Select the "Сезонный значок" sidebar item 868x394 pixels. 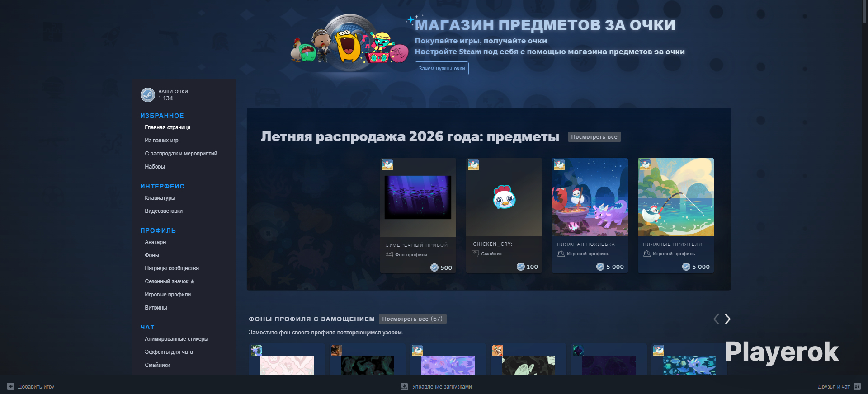166,281
